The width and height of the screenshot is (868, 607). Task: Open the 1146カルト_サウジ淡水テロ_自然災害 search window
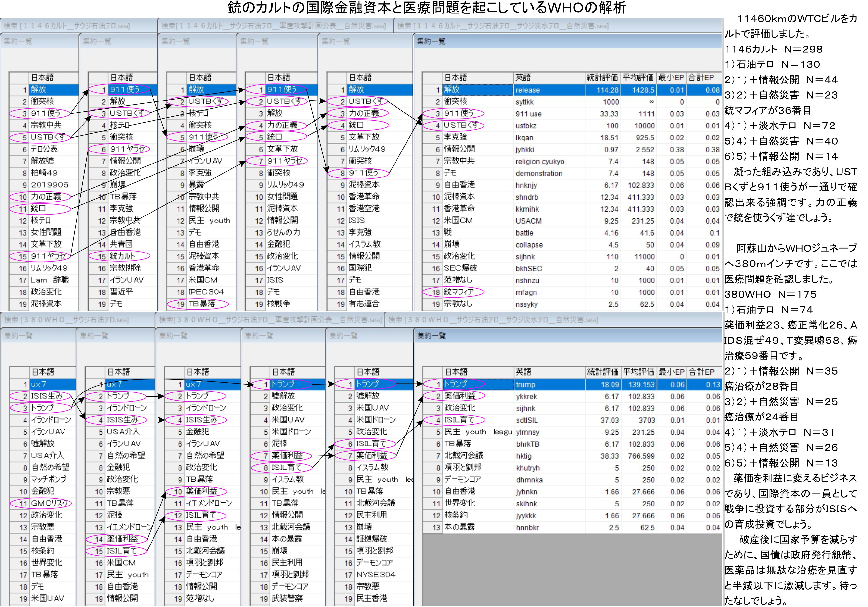pos(502,26)
